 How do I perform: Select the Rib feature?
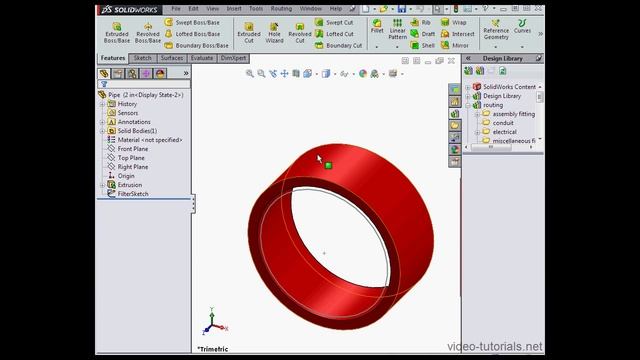421,22
